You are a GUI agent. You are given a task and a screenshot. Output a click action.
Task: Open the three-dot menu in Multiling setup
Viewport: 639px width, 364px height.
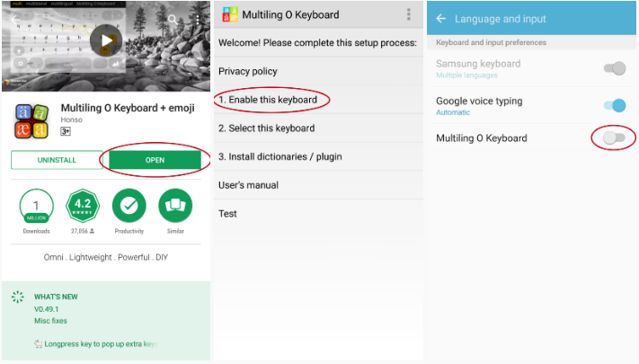[x=409, y=15]
